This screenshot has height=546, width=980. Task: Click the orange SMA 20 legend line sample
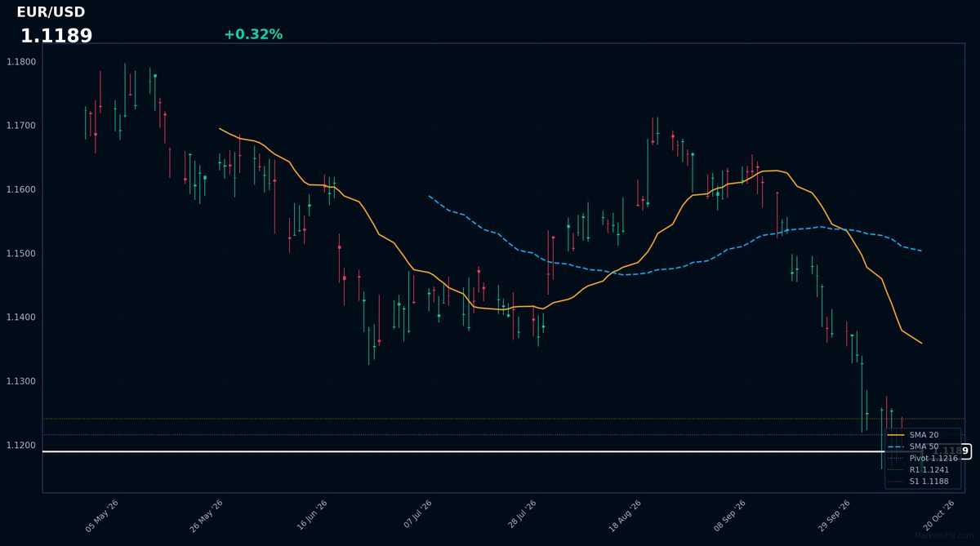pyautogui.click(x=895, y=435)
